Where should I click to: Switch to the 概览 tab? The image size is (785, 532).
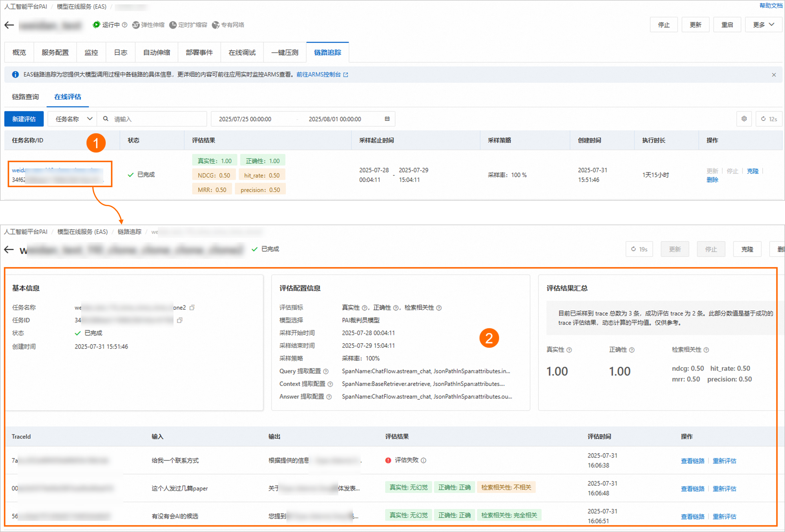[x=19, y=52]
